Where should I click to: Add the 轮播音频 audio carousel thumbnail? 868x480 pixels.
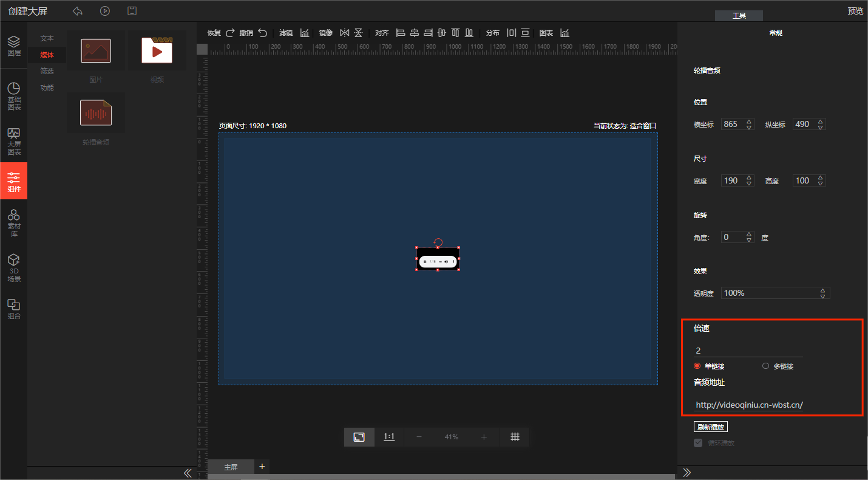tap(96, 112)
